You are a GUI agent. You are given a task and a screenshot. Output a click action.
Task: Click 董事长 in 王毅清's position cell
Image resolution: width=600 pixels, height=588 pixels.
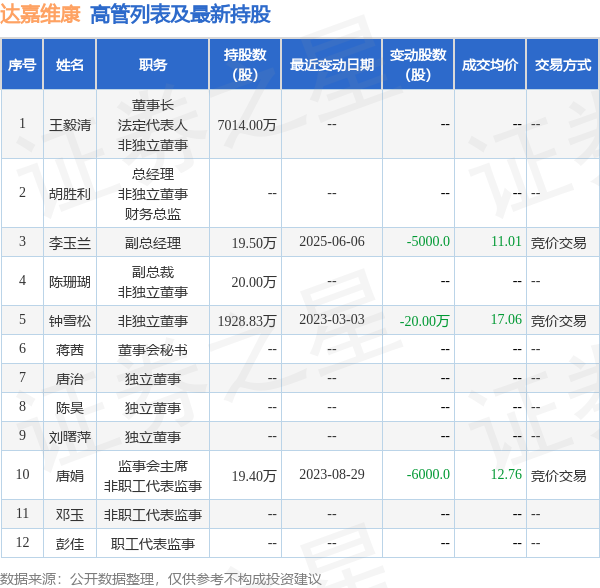point(153,105)
